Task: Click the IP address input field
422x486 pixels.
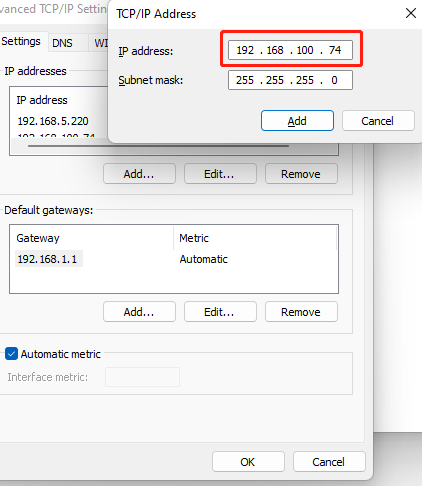Action: pyautogui.click(x=290, y=50)
